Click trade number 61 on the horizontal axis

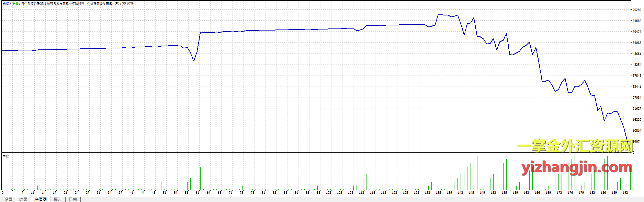pos(197,193)
